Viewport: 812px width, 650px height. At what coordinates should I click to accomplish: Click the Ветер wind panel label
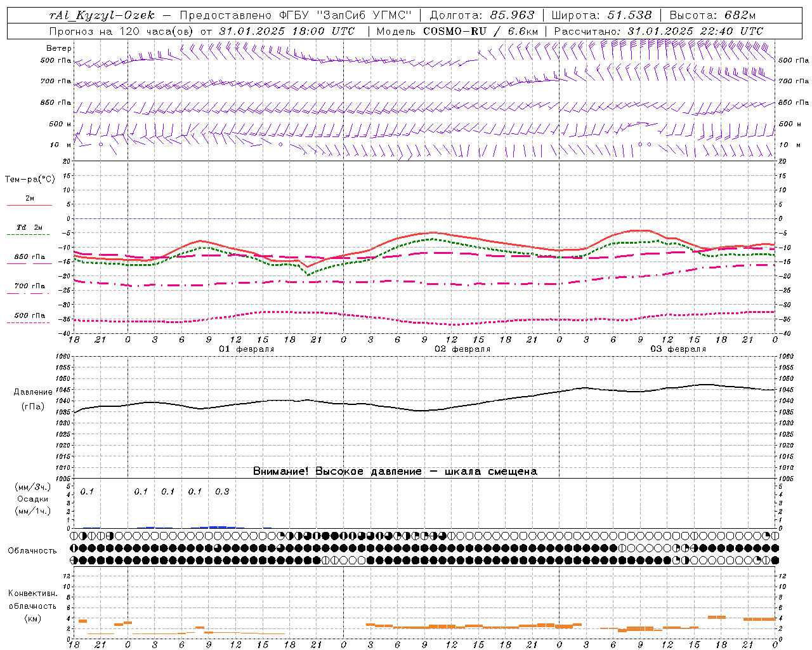tap(58, 48)
